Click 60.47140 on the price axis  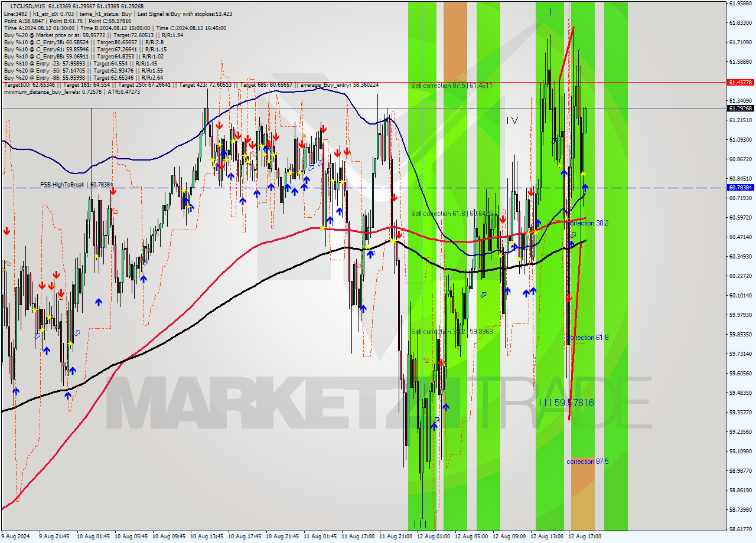tap(741, 237)
